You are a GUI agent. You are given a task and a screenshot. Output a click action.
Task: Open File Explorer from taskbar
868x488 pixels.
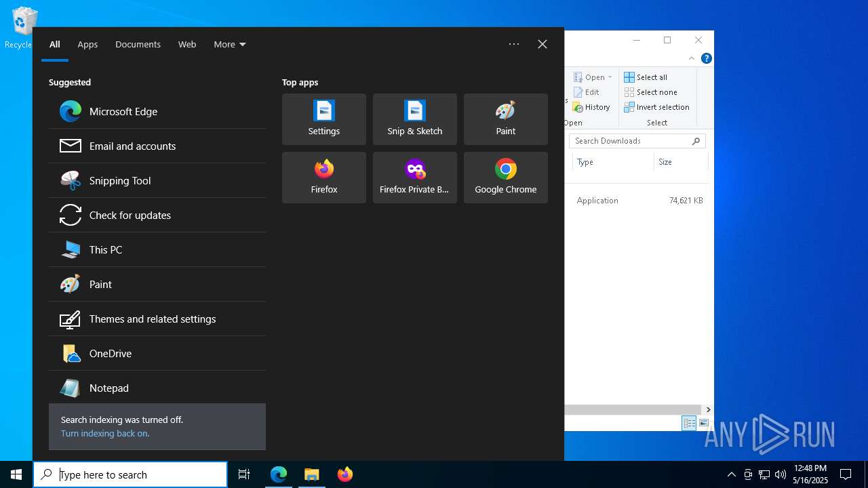pos(312,474)
